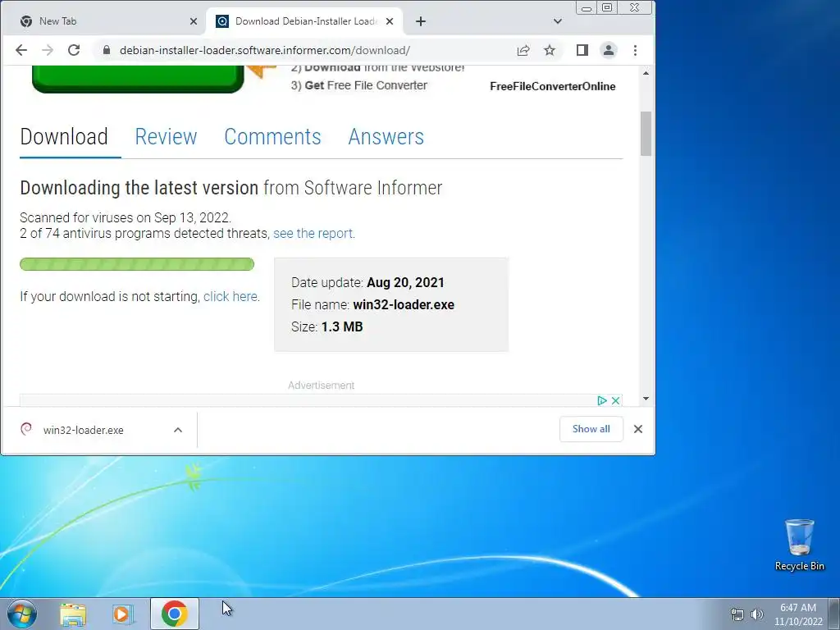
Task: Open the Chrome profile avatar
Action: pos(609,50)
